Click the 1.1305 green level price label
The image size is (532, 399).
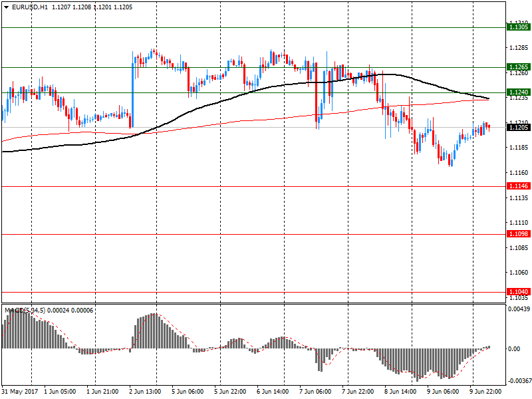(518, 27)
